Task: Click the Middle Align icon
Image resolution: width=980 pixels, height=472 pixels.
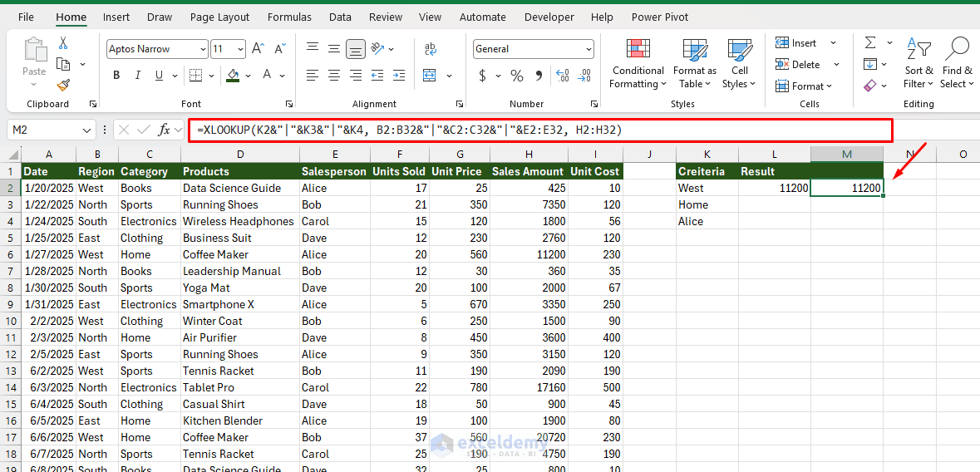Action: tap(334, 48)
